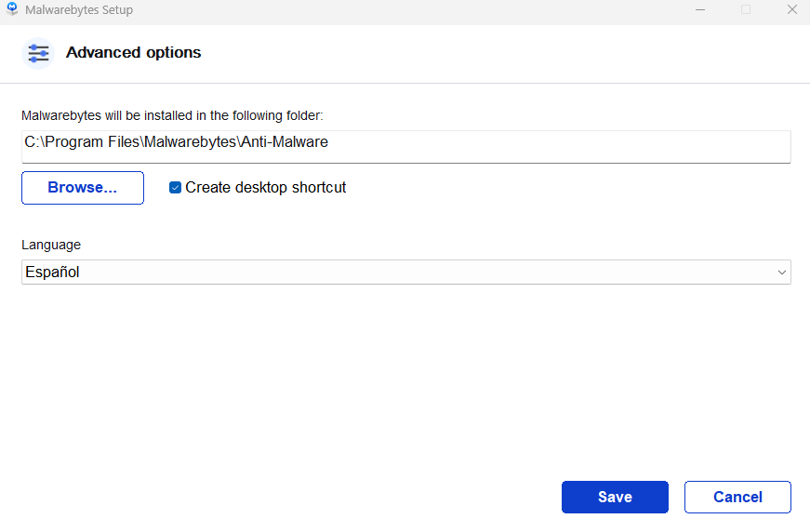Click the Español text in language selector
Image resolution: width=810 pixels, height=532 pixels.
52,272
